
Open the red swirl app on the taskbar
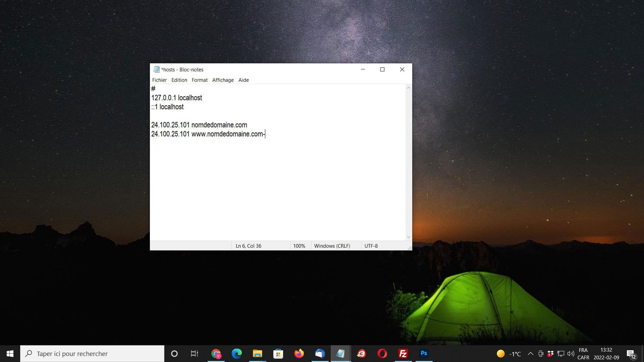click(361, 354)
